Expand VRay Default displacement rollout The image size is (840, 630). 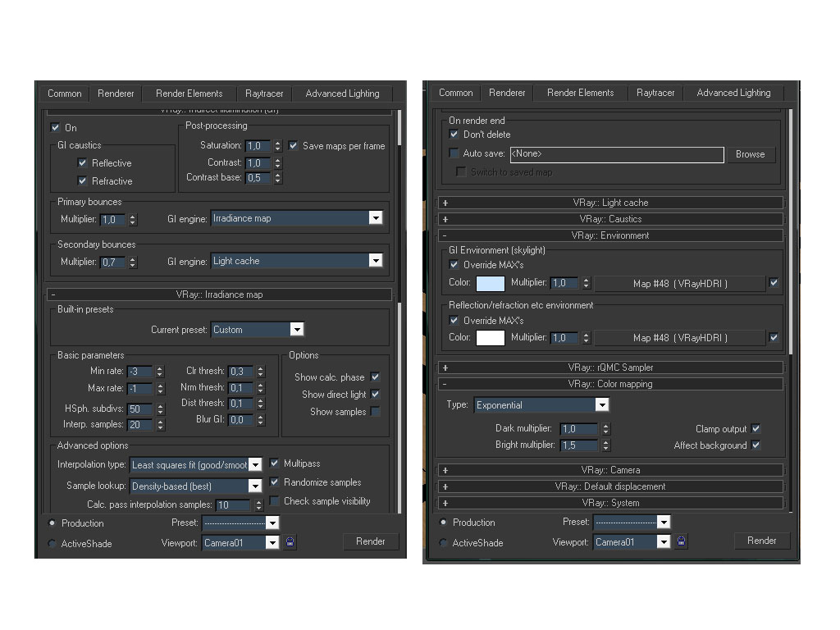(x=610, y=486)
